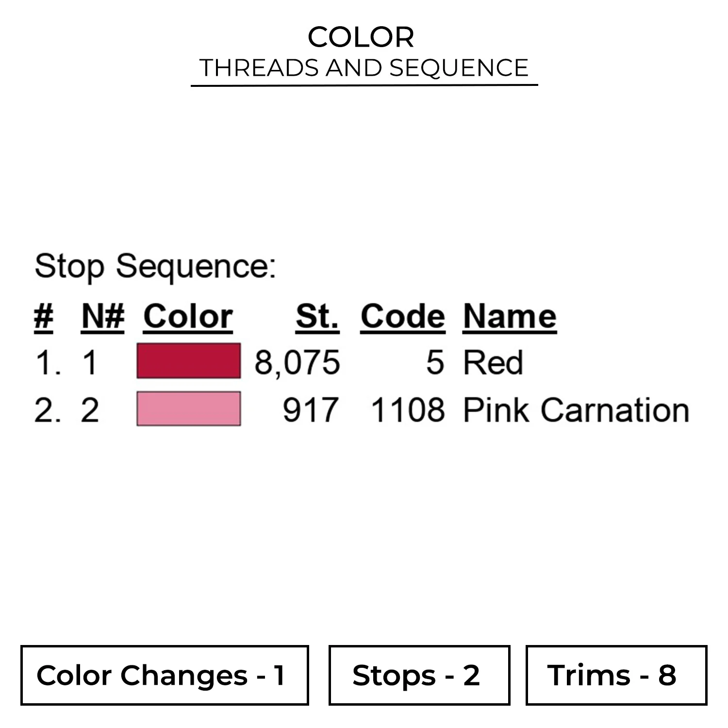Click the Trims - 8 box
The height and width of the screenshot is (728, 728).
pyautogui.click(x=616, y=675)
